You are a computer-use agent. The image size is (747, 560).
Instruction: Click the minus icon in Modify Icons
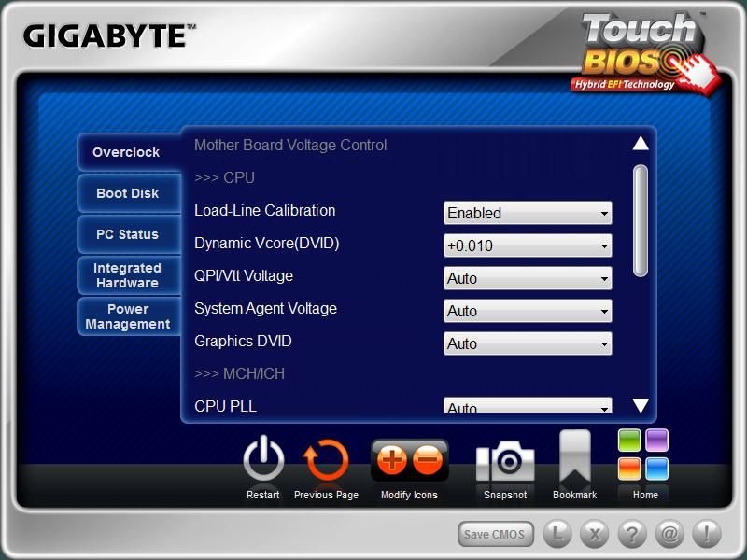coord(428,460)
